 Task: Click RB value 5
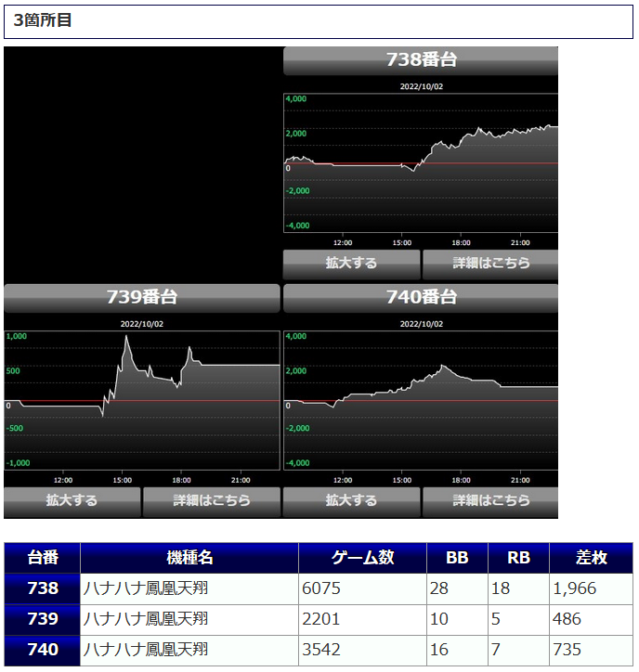pyautogui.click(x=496, y=620)
